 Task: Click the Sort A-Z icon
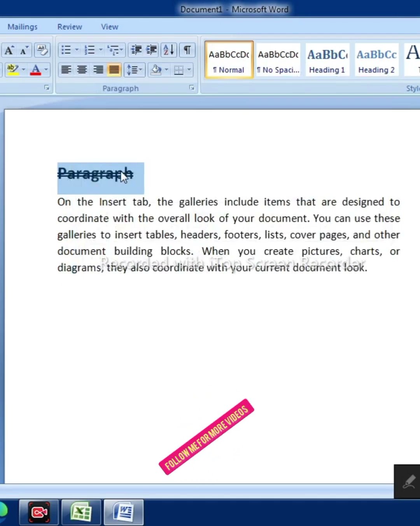point(169,50)
